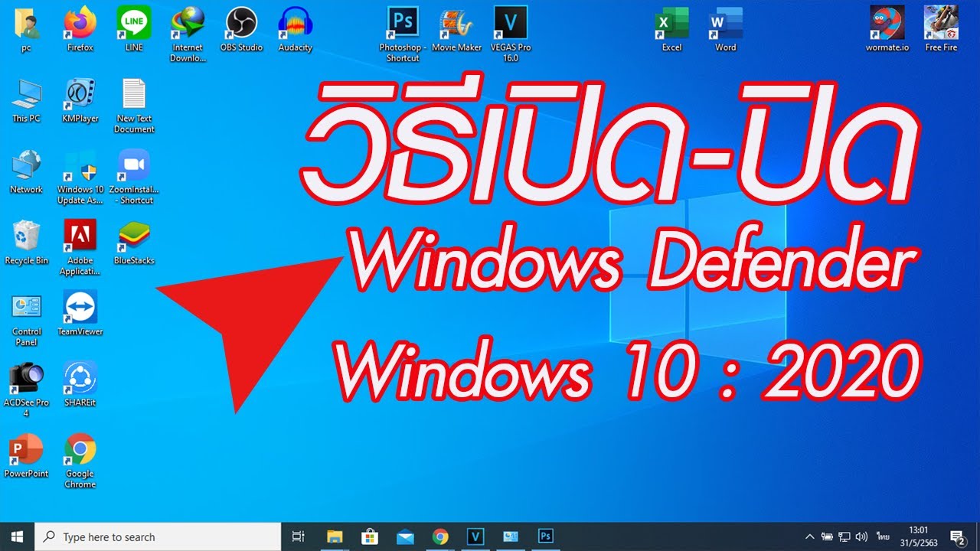The height and width of the screenshot is (551, 980).
Task: Select the pc user folder icon
Action: pos(26,29)
